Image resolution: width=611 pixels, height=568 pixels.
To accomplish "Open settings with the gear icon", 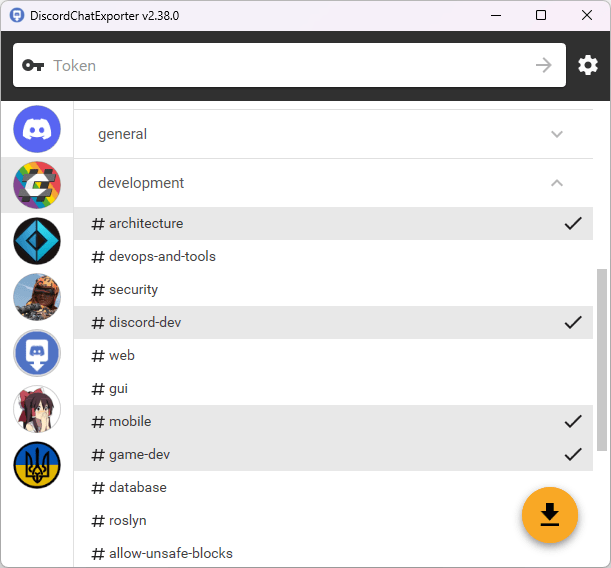I will [588, 65].
